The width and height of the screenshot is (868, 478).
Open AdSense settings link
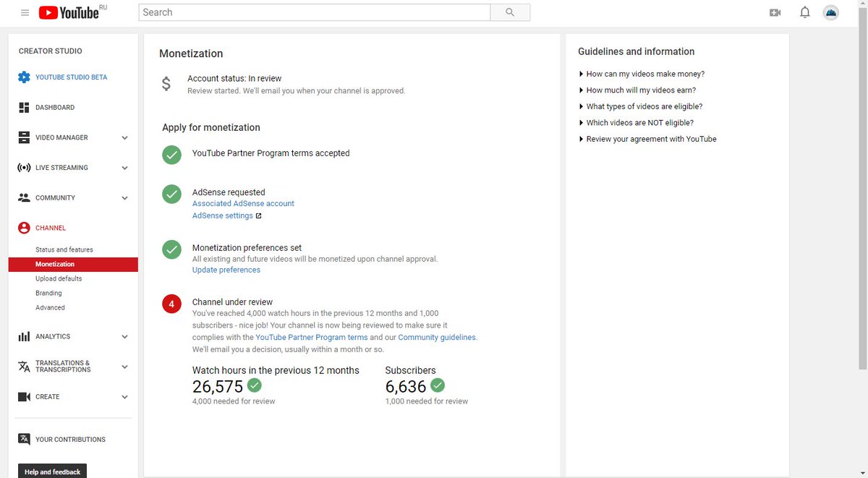223,215
